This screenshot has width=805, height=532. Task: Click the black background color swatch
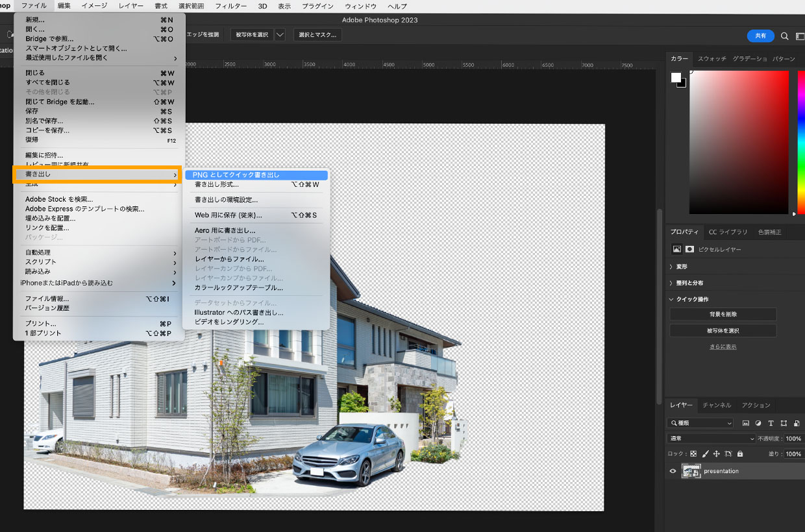point(683,84)
